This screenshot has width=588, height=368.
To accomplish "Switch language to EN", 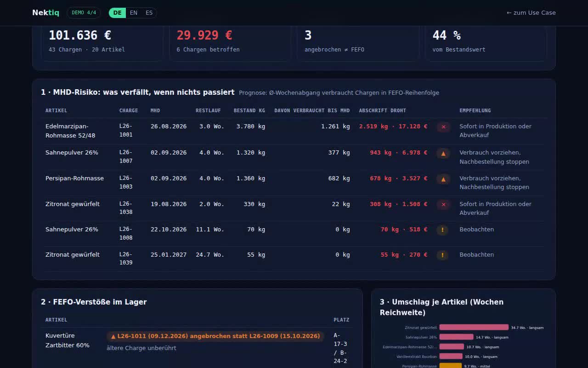I will click(x=134, y=13).
